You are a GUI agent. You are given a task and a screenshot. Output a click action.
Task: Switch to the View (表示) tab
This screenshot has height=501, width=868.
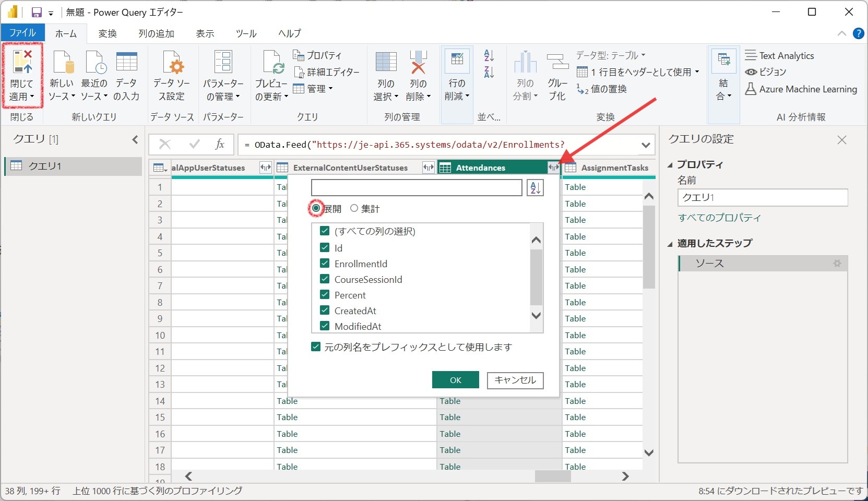205,33
